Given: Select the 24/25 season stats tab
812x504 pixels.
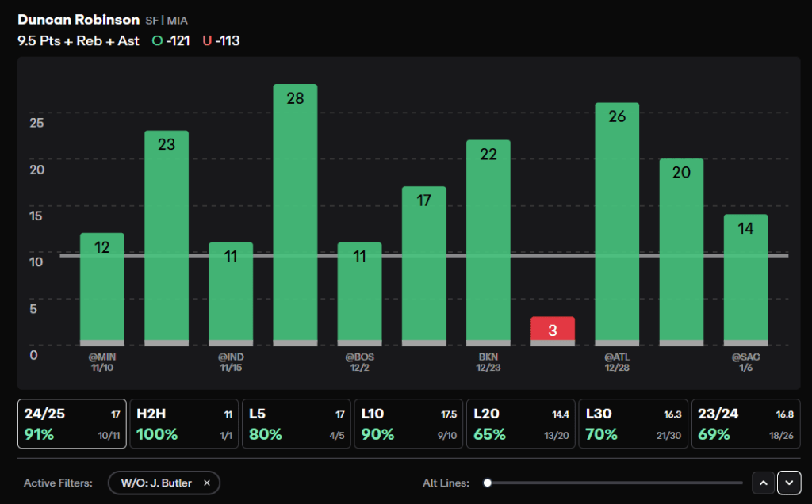Looking at the screenshot, I should tap(72, 423).
